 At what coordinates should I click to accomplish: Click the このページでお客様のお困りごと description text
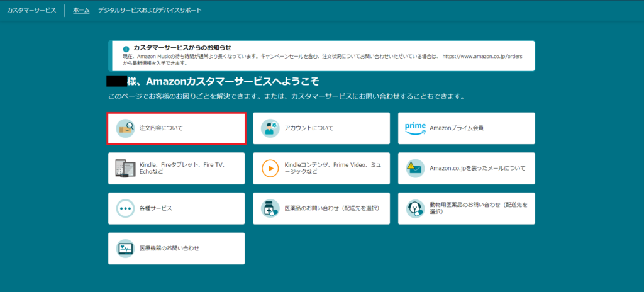tap(286, 98)
